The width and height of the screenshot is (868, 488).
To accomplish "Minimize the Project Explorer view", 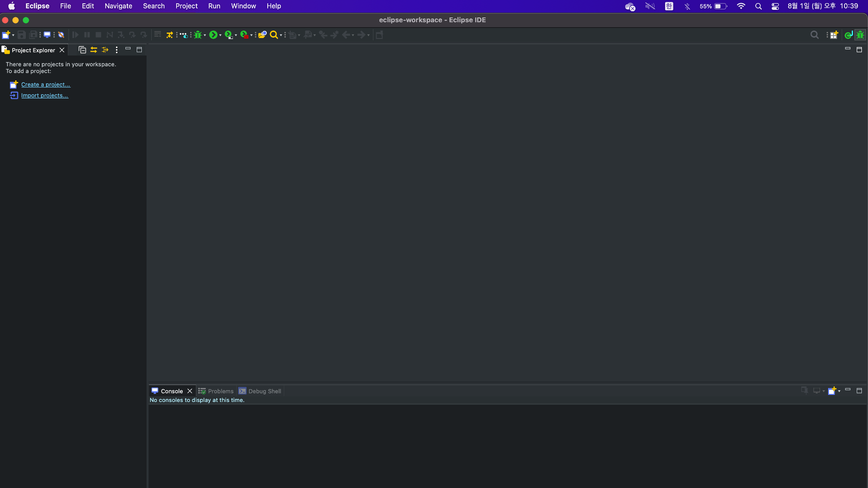I will tap(128, 49).
